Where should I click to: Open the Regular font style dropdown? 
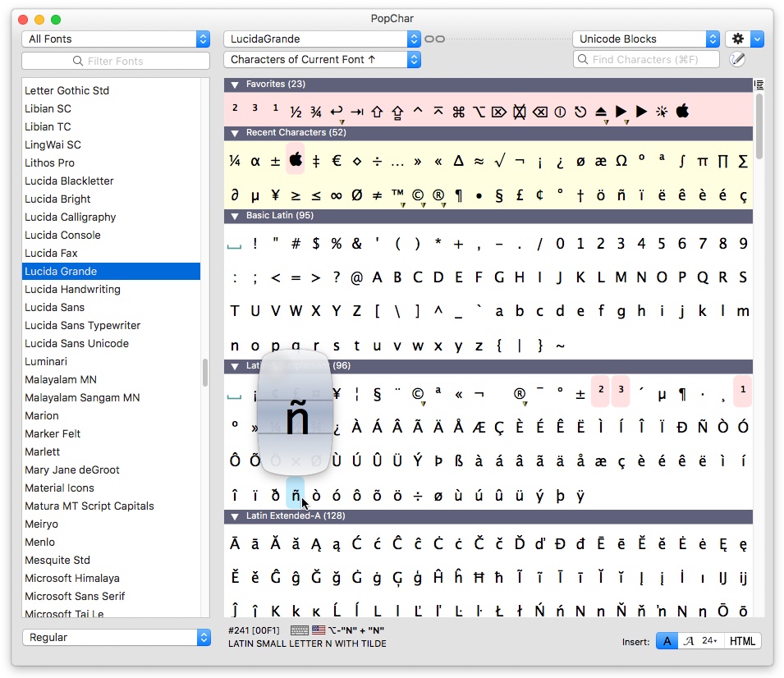116,637
